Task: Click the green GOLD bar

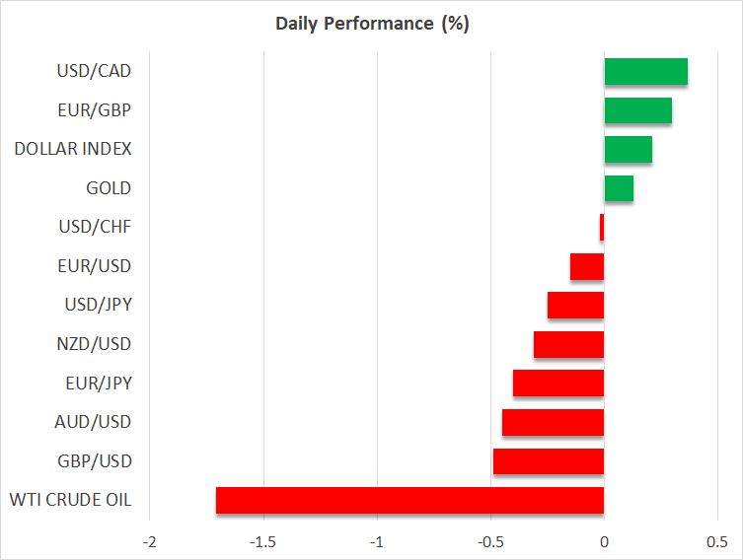Action: [619, 188]
